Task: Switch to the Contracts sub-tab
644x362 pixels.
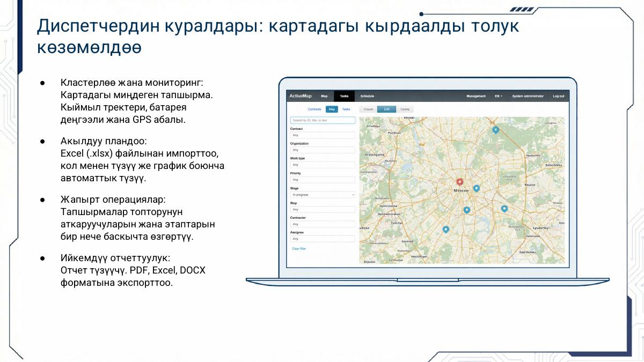Action: tap(314, 109)
